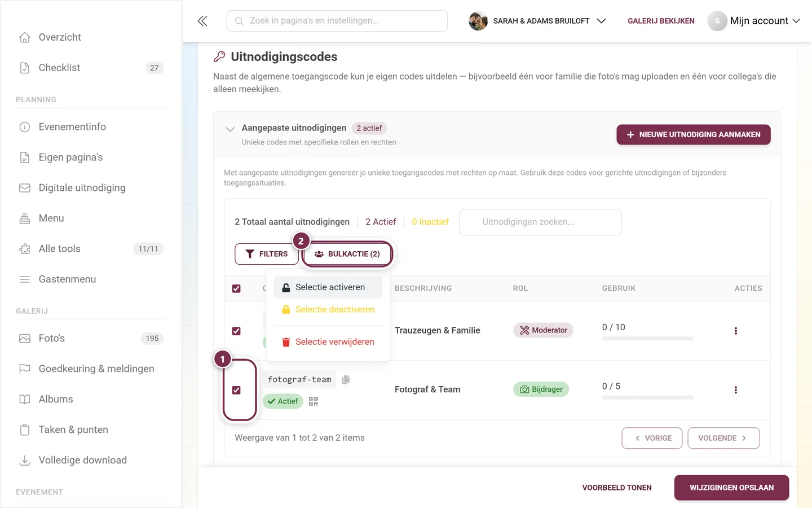Open actions menu for Fotograf & Team
The image size is (812, 508).
tap(735, 390)
